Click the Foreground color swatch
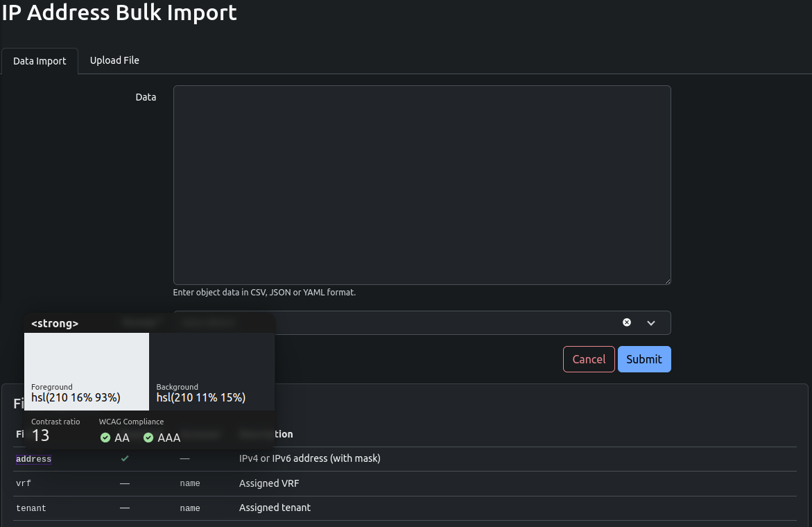Viewport: 812px width, 527px height. point(87,361)
